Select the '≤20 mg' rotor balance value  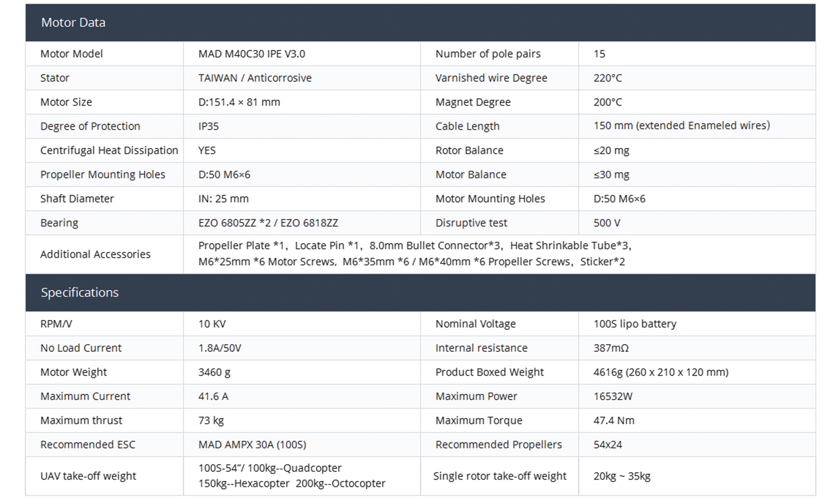coord(611,150)
